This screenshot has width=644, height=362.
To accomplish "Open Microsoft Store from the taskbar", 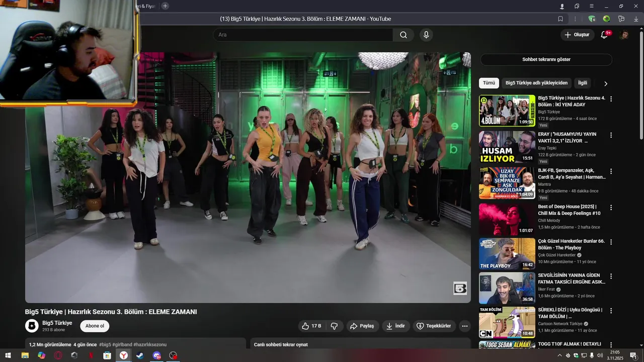I will (107, 355).
